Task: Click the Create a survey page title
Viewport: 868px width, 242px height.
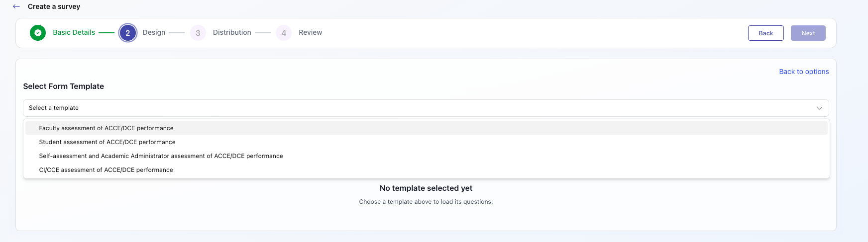Action: (54, 6)
